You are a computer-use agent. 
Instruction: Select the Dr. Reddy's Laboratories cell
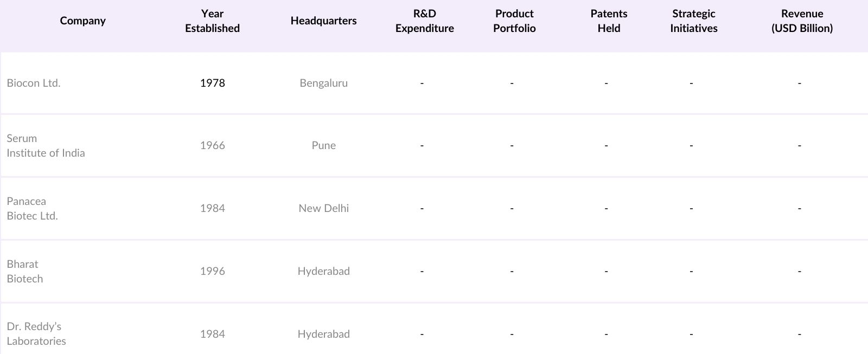point(36,333)
